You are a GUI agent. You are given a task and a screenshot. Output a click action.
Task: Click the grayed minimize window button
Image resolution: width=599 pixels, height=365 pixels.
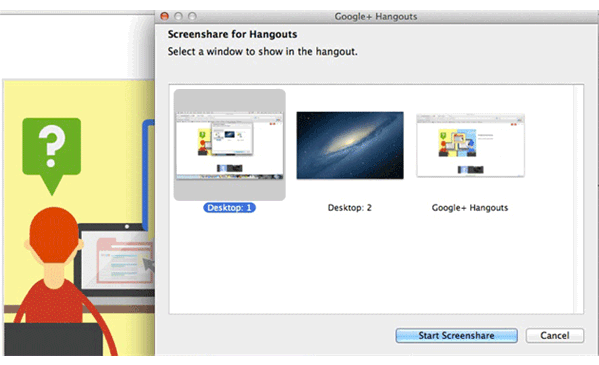178,16
